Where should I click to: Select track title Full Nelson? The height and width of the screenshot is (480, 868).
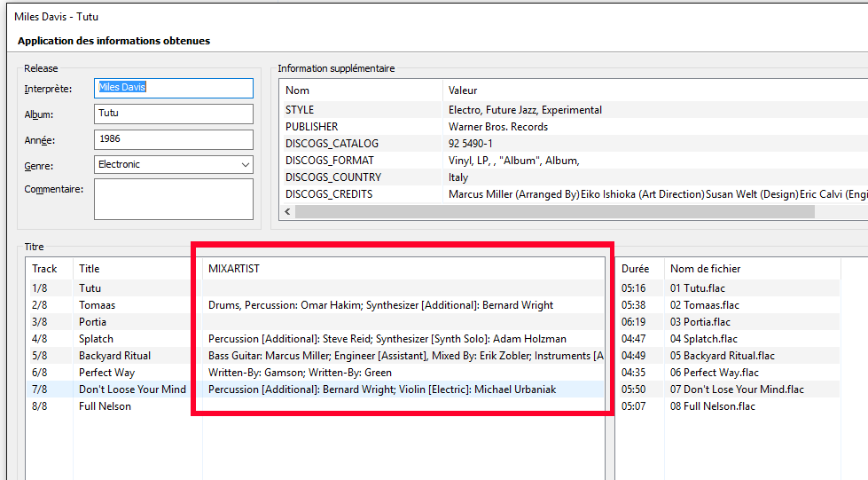tap(105, 406)
